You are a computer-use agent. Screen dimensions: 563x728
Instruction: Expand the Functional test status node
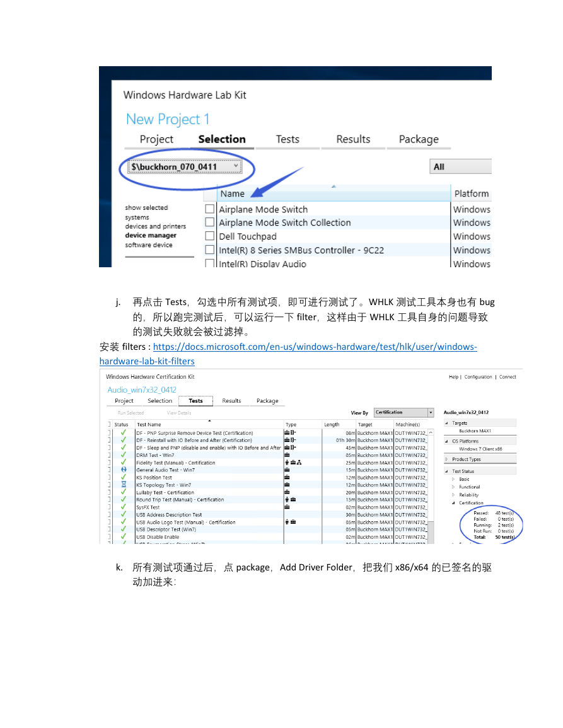click(453, 487)
